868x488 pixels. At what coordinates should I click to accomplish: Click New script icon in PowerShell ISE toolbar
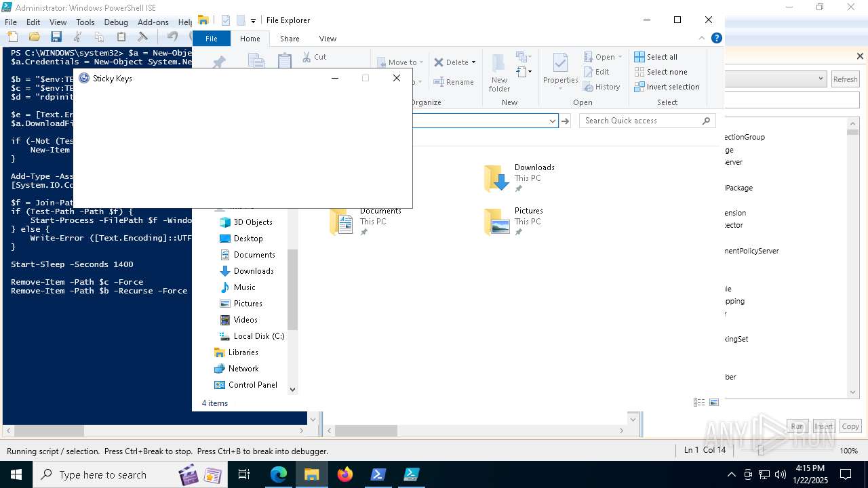[x=12, y=37]
